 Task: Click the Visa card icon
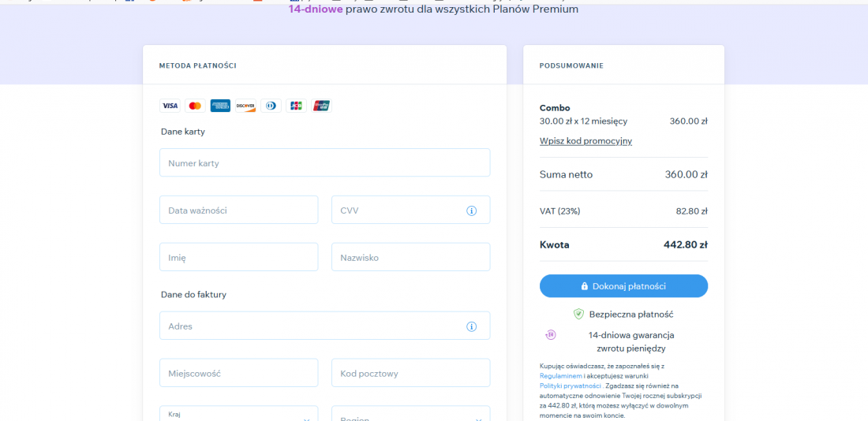[170, 106]
